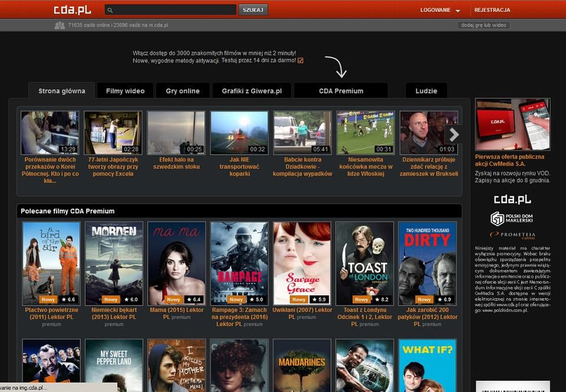
Task: Click 'Mama (2015) Lektor PL' title
Action: [177, 314]
